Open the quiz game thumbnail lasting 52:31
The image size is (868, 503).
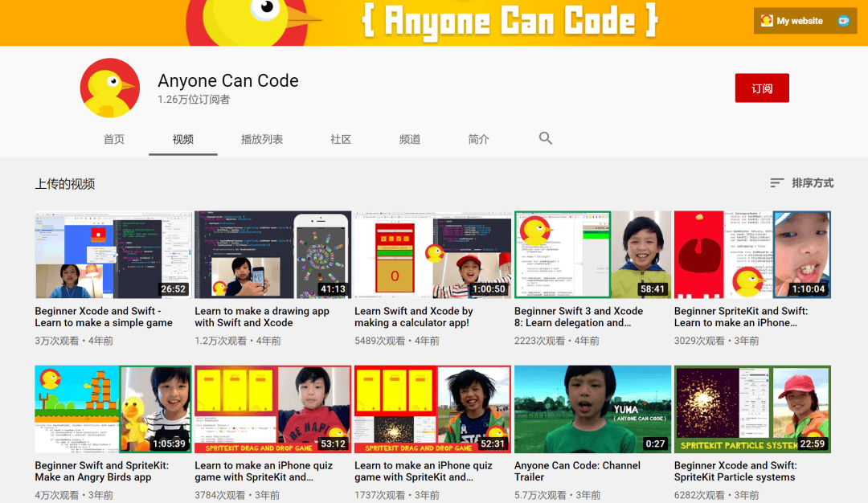coord(433,409)
